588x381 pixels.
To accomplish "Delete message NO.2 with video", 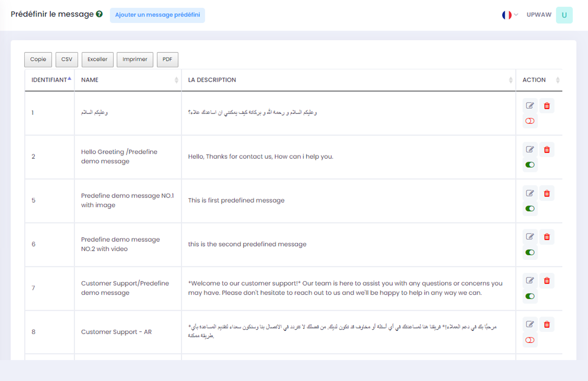I will pyautogui.click(x=547, y=237).
